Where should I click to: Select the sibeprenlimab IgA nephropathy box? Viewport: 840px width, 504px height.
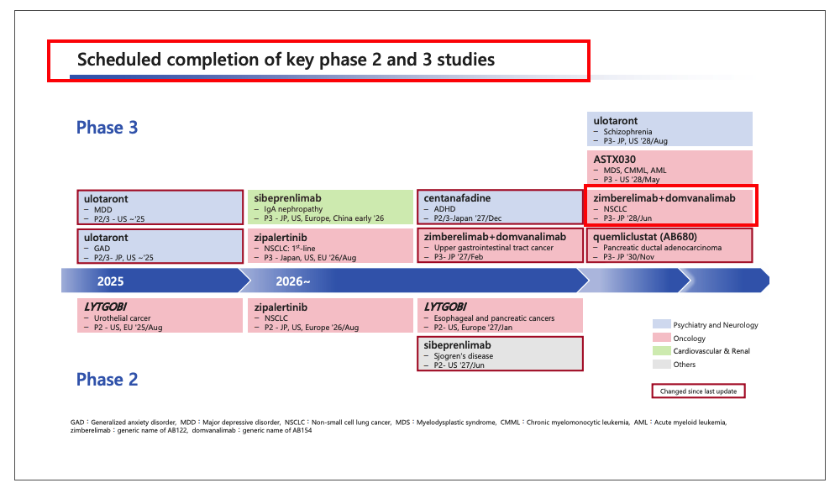[330, 207]
